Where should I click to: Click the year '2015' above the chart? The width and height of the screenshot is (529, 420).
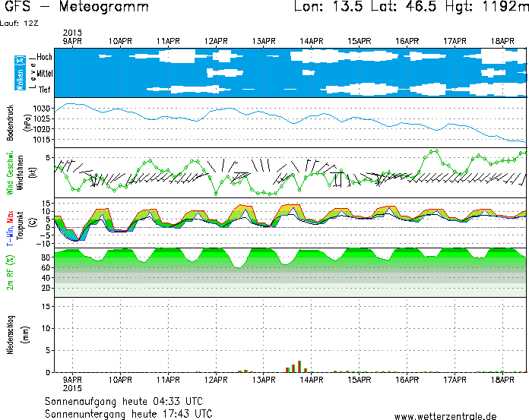pos(72,33)
